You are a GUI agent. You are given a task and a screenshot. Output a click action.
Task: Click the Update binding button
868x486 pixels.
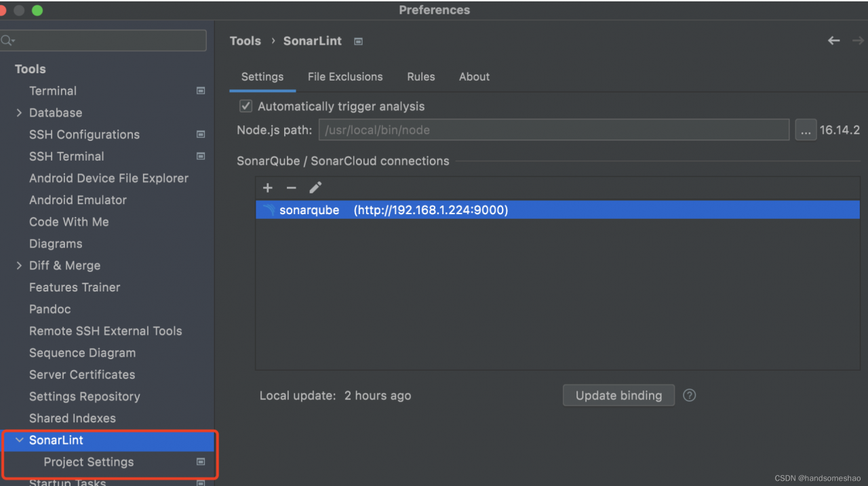click(618, 395)
